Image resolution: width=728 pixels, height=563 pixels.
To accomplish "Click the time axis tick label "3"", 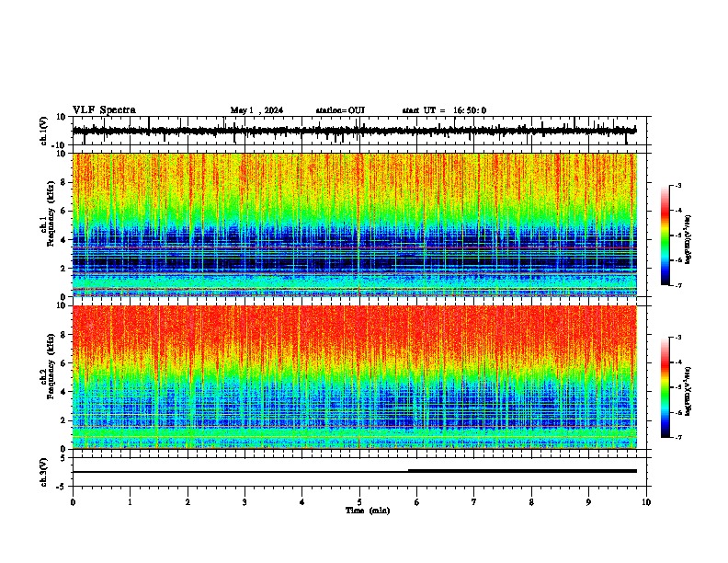I will (245, 502).
